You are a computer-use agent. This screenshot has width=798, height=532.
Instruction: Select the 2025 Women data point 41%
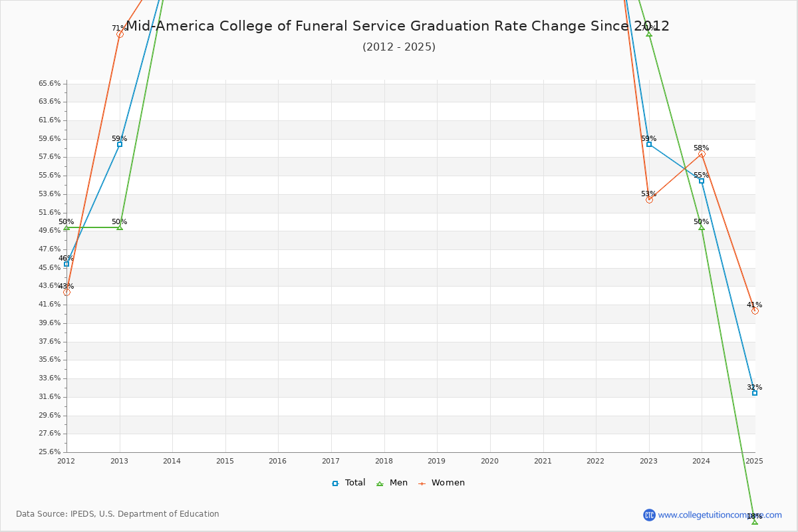(755, 311)
